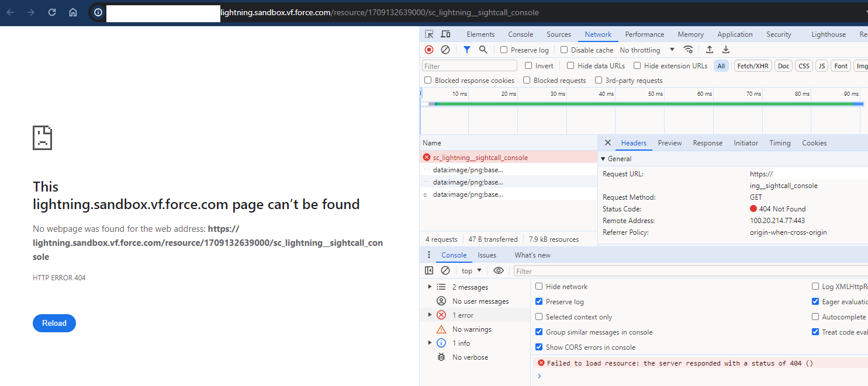Open network search with the magnifier icon
The width and height of the screenshot is (868, 386).
(483, 50)
